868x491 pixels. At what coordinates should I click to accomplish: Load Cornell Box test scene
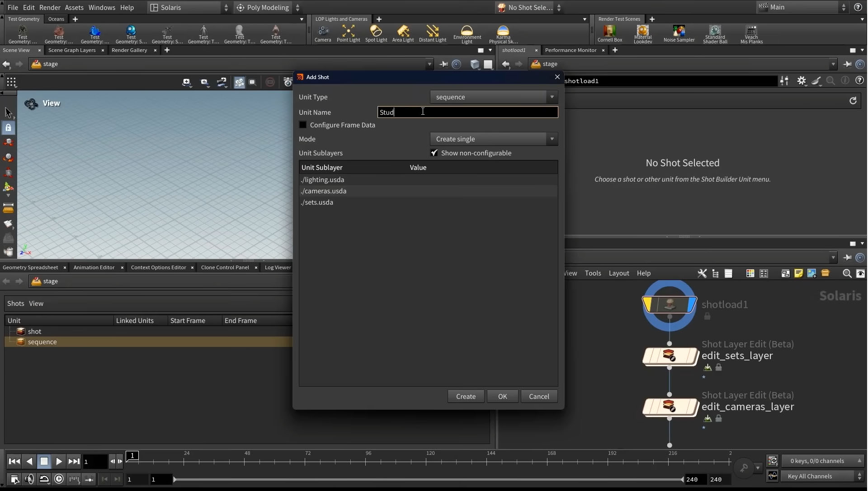coord(610,34)
